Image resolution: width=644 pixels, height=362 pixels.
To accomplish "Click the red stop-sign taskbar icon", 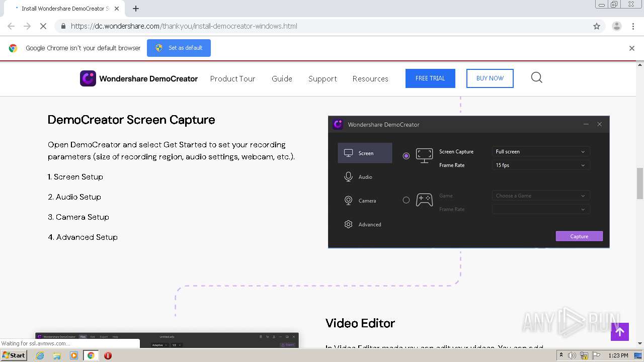I will pyautogui.click(x=108, y=355).
